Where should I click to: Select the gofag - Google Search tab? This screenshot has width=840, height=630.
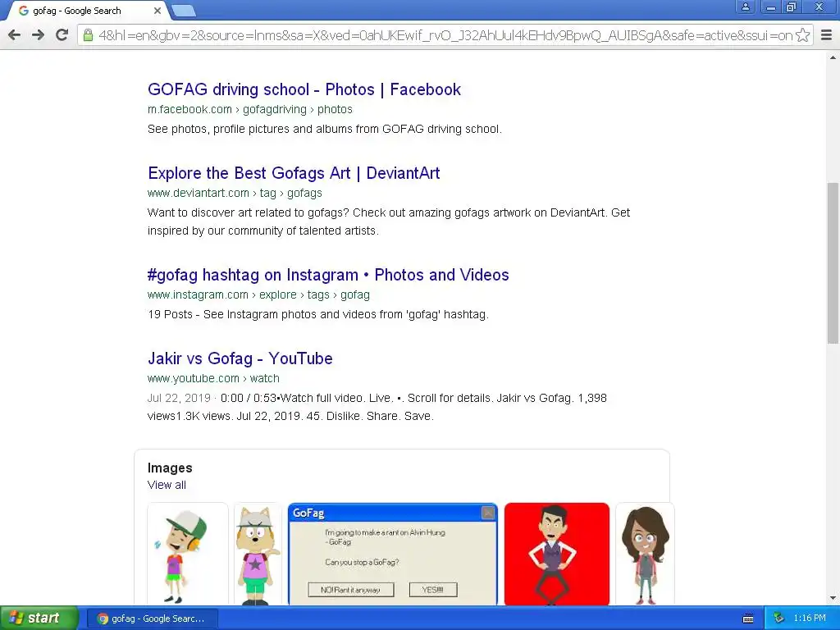point(85,11)
